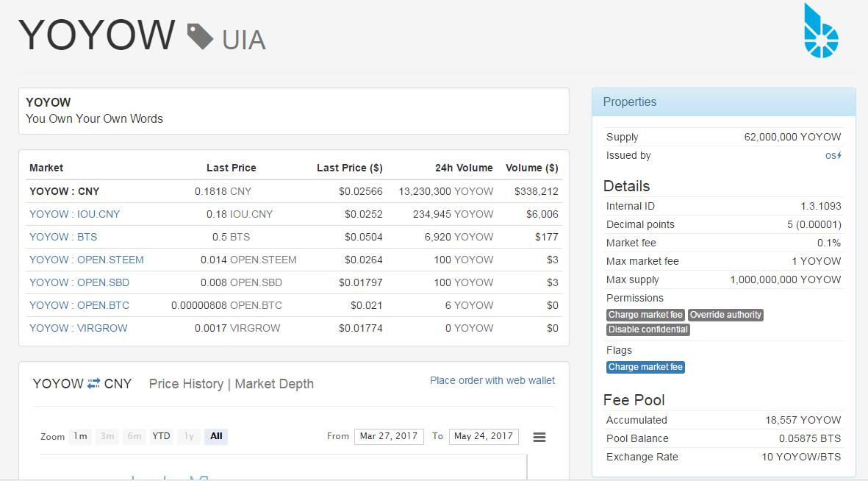Click the 24h Volume column header

pyautogui.click(x=464, y=168)
